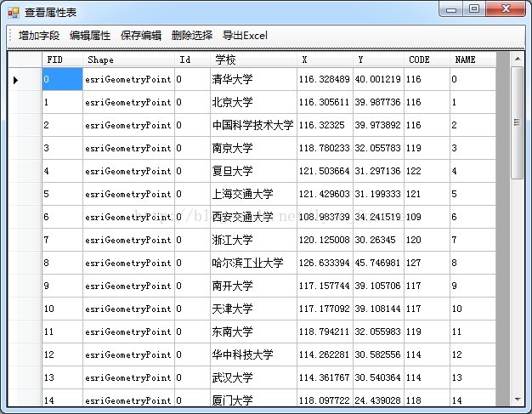Click X value 121.429603
Viewport: 532px width, 414px height.
[x=325, y=194]
